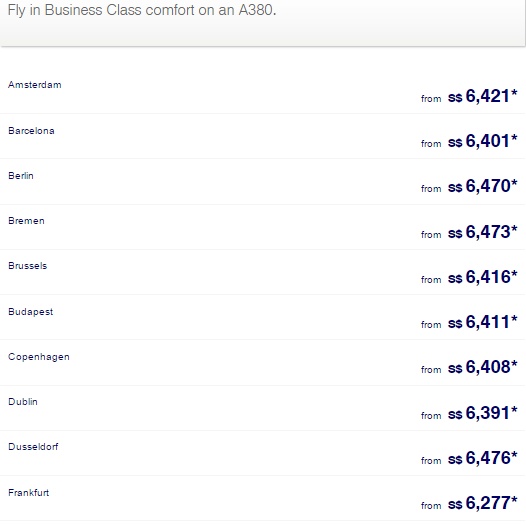
Task: Open the Amsterdam destination link
Action: click(35, 85)
